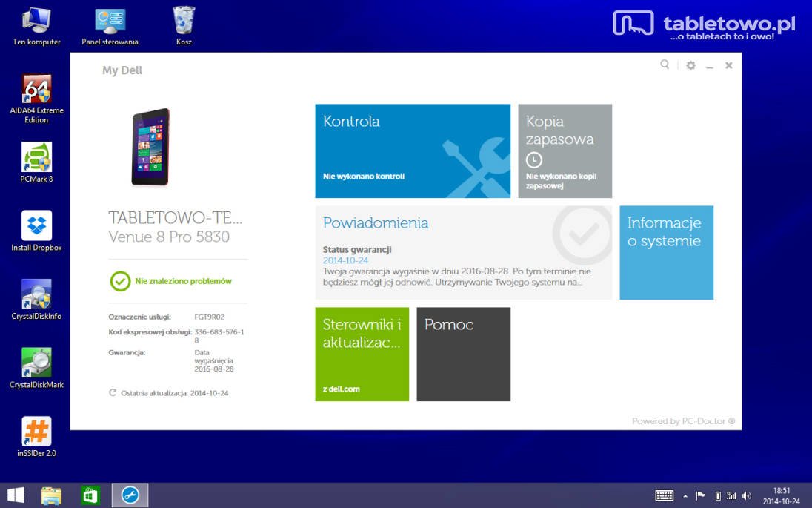Minimize the My Dell window
Viewport: 812px width, 508px height.
coord(710,66)
